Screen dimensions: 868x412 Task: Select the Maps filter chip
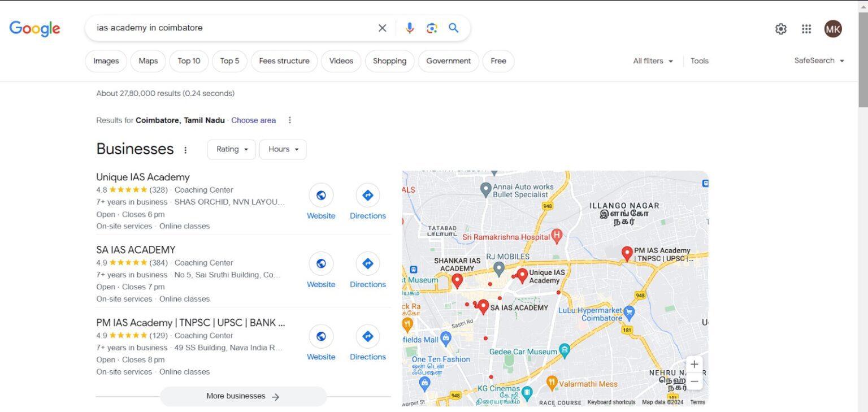[x=148, y=61]
